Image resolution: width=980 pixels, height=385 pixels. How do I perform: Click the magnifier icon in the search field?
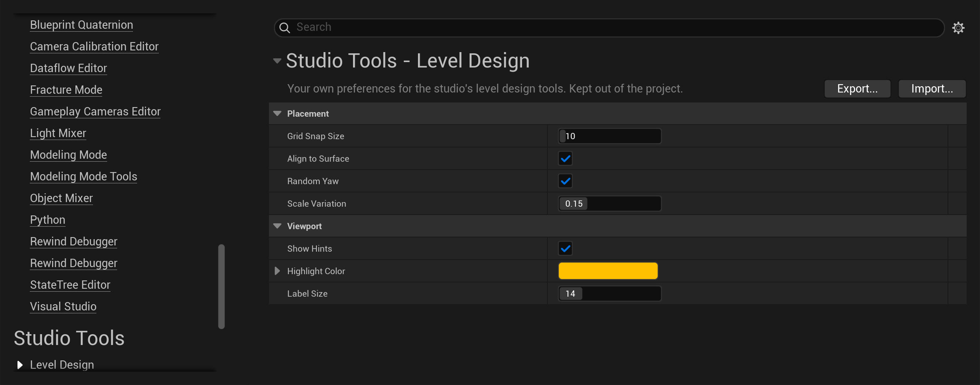(x=285, y=28)
